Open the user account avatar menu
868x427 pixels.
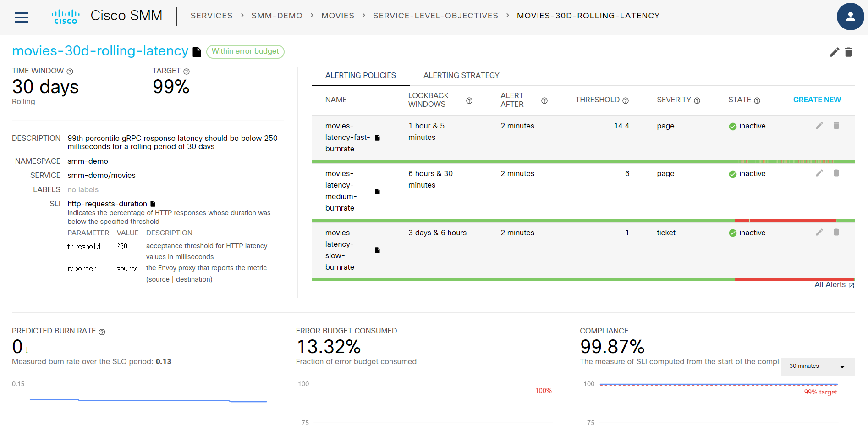pyautogui.click(x=850, y=17)
